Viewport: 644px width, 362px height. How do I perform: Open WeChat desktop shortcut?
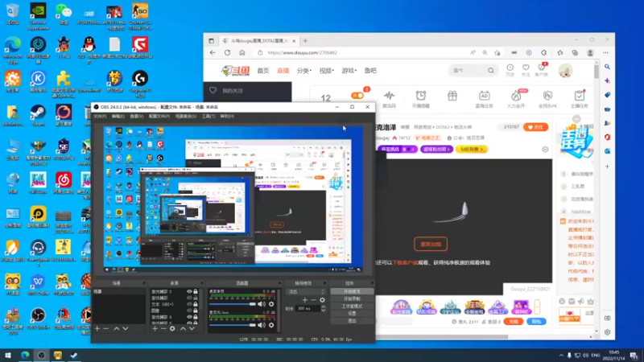pyautogui.click(x=64, y=14)
